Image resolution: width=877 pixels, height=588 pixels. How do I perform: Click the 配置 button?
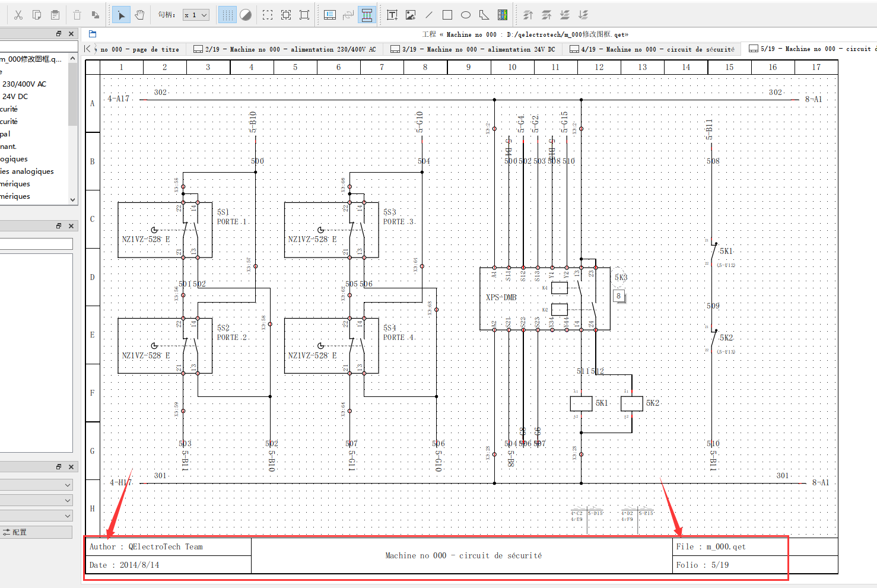pos(36,532)
